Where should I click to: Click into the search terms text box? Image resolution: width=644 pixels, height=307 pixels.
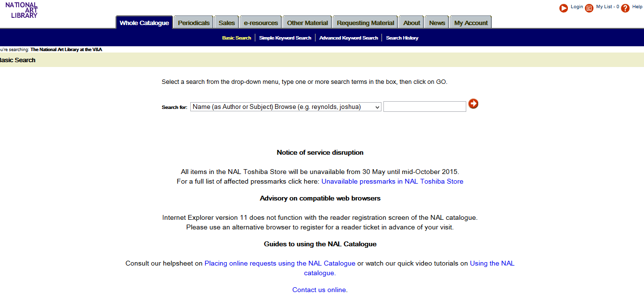coord(425,107)
